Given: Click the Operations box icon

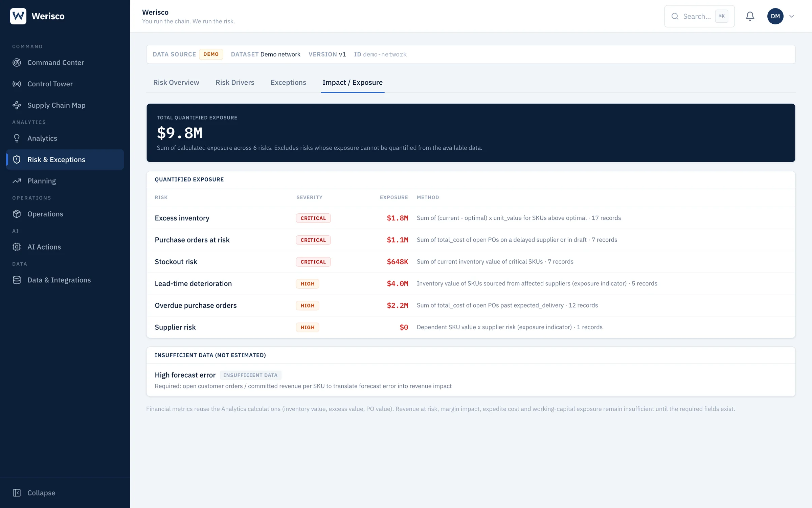Looking at the screenshot, I should pos(17,214).
